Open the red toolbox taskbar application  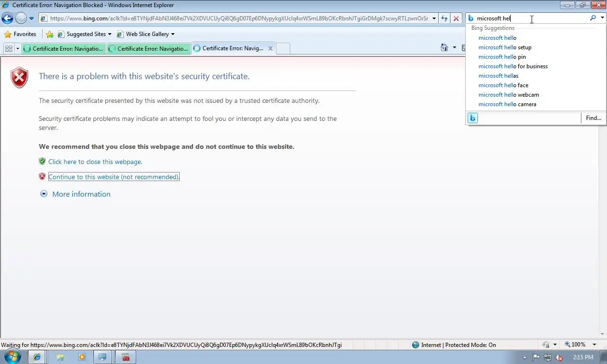click(126, 357)
